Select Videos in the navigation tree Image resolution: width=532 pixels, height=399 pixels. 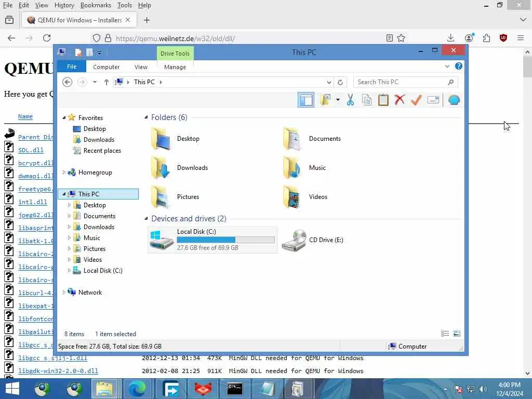[x=92, y=260]
